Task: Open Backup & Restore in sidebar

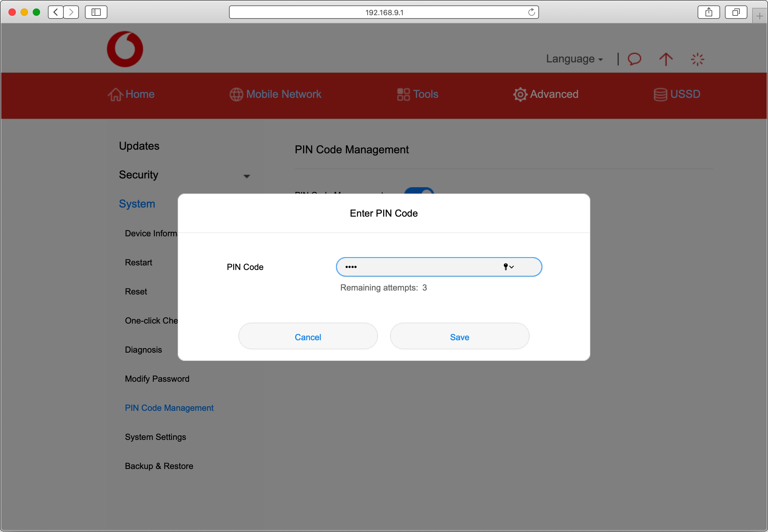Action: pos(159,466)
